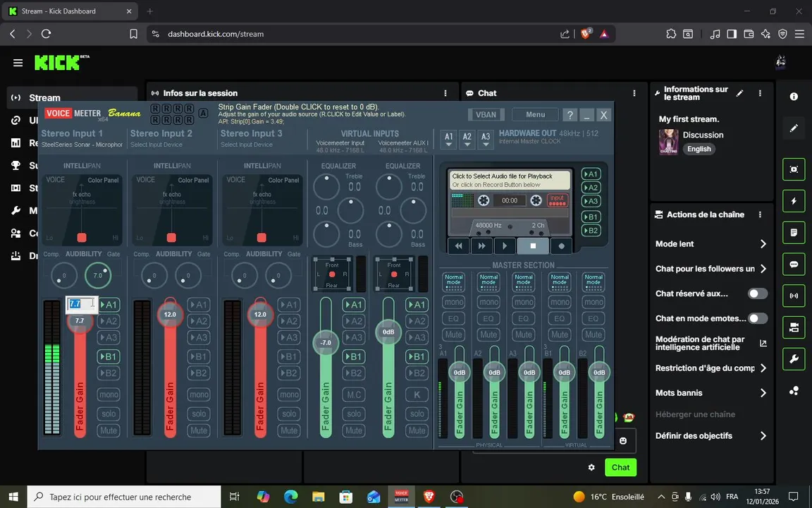Play the Voicemeeter cassette recorder

pos(505,246)
